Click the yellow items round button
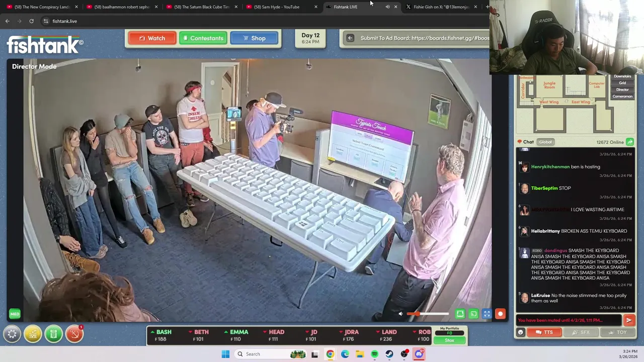This screenshot has width=644, height=362. (x=33, y=334)
